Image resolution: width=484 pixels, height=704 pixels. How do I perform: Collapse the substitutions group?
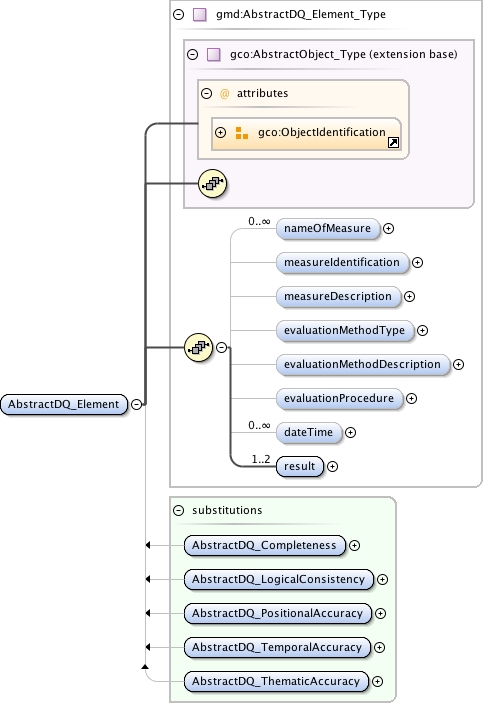(x=179, y=510)
